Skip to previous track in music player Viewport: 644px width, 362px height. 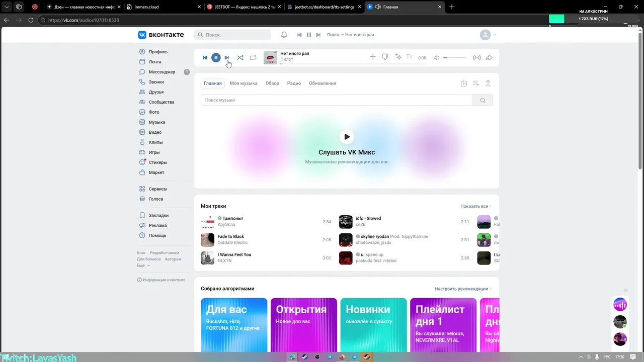205,58
